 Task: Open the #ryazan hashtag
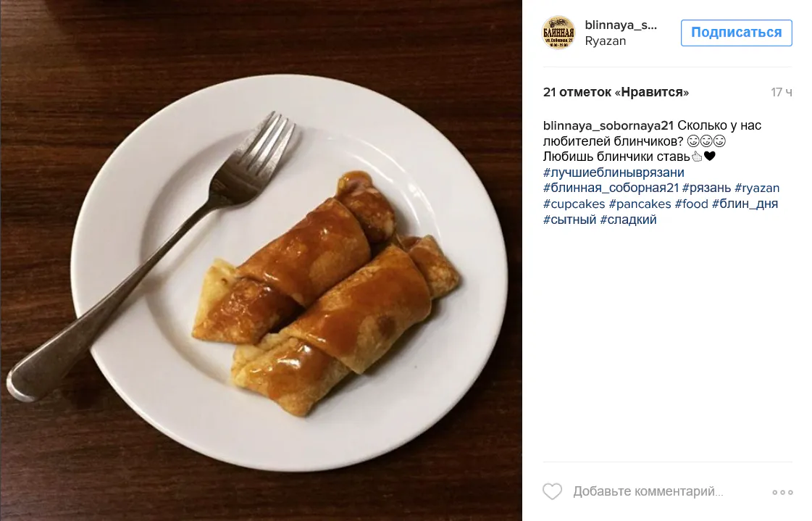pos(757,188)
